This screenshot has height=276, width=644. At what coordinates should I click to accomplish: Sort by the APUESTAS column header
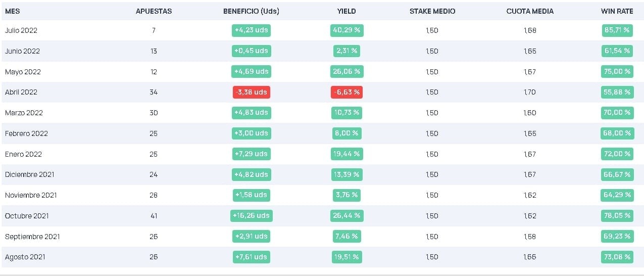click(x=154, y=11)
